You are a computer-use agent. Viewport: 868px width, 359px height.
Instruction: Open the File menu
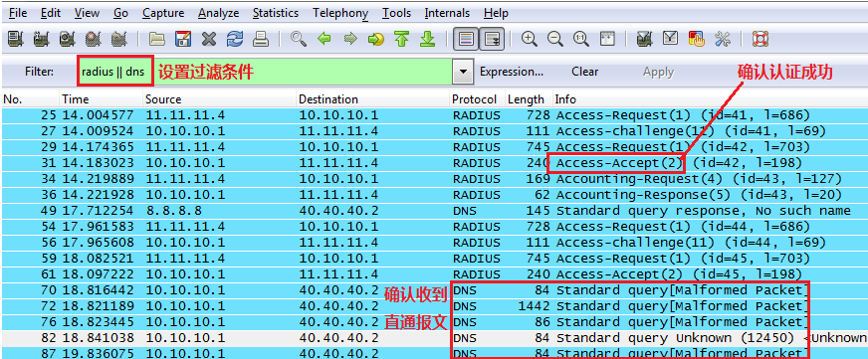click(18, 13)
